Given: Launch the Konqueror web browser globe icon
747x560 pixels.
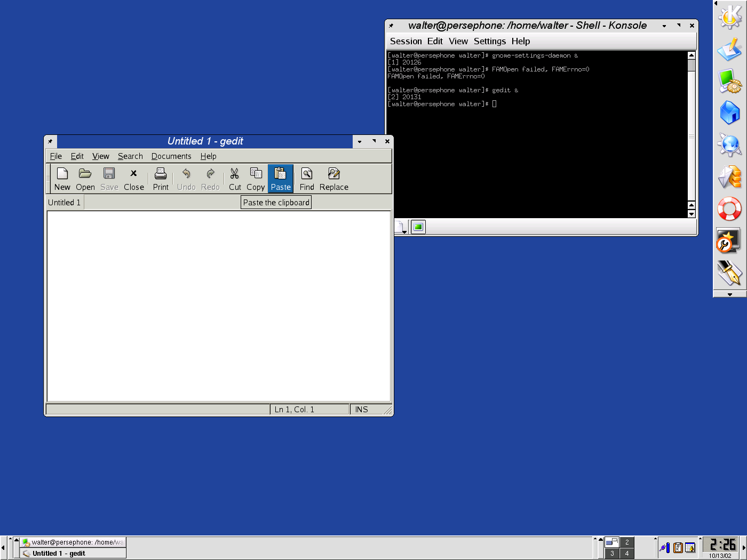Looking at the screenshot, I should [x=729, y=145].
